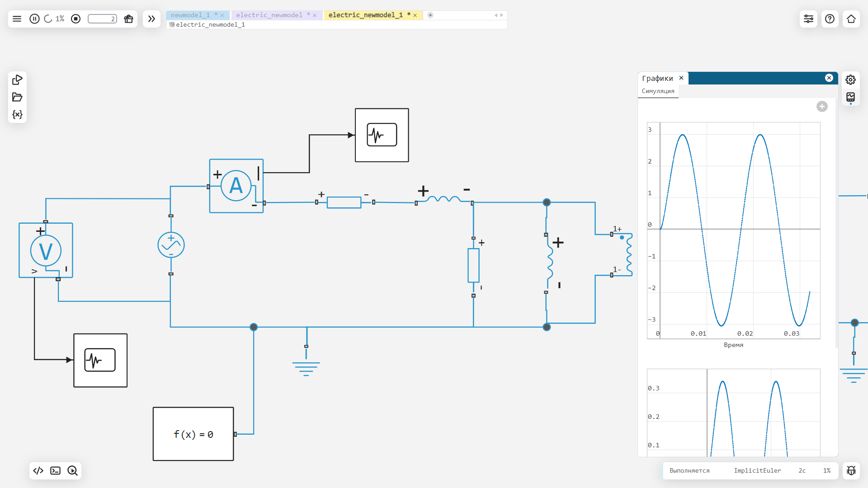Open the file browser folder icon
Screen dimensions: 868x488
coord(17,97)
